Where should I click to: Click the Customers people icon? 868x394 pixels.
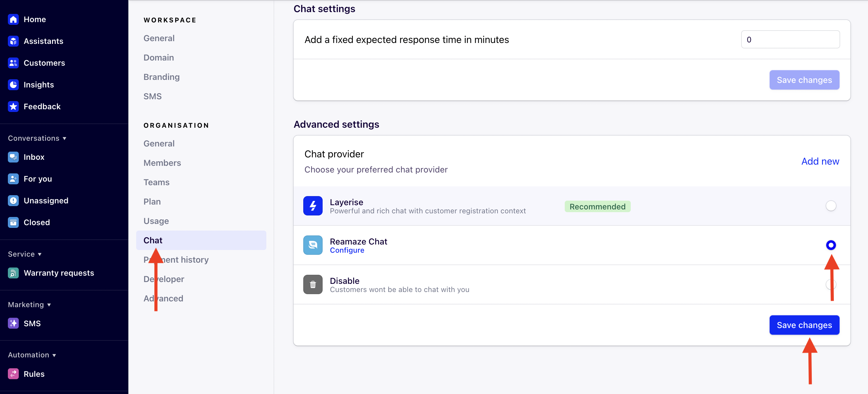click(13, 63)
